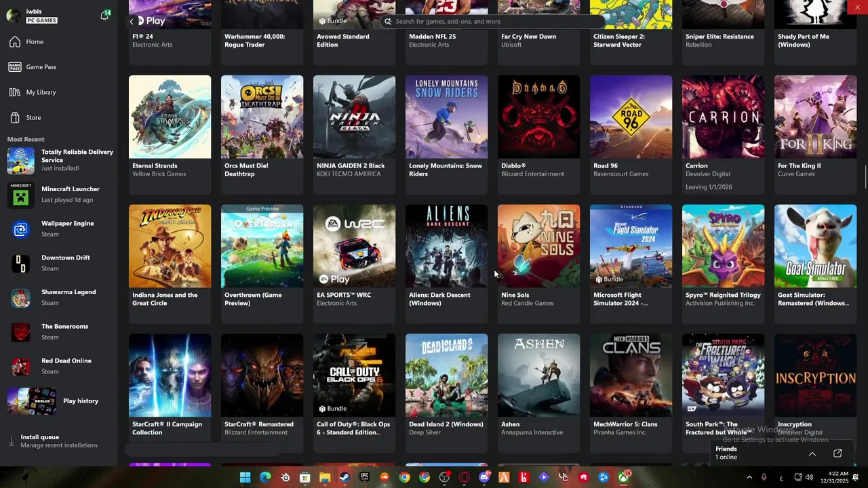Open Epic Games Launcher from the taskbar
The image size is (868, 488).
365,477
